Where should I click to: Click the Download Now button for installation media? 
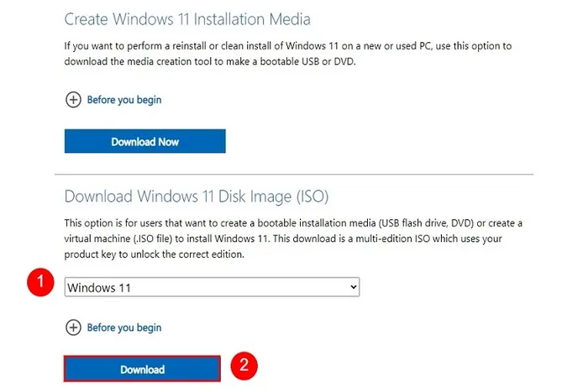click(144, 141)
